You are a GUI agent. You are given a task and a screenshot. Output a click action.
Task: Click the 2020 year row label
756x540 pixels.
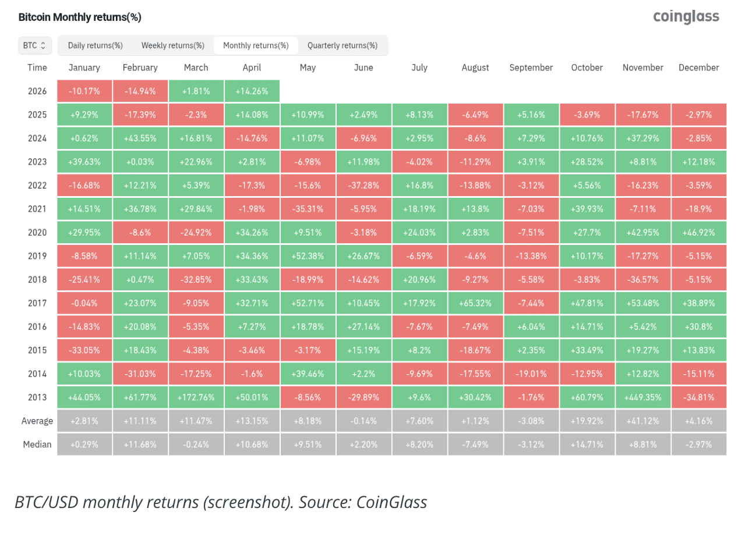[x=37, y=233]
